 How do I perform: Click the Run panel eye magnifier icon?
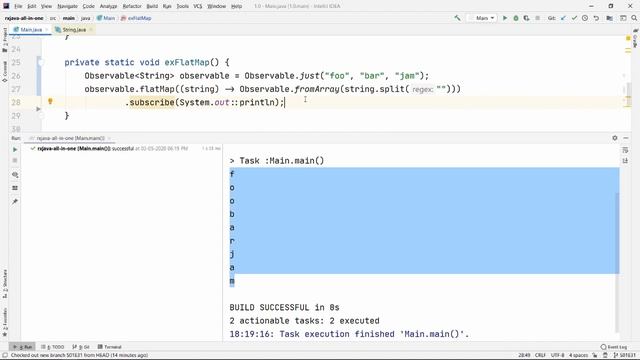coord(15,175)
